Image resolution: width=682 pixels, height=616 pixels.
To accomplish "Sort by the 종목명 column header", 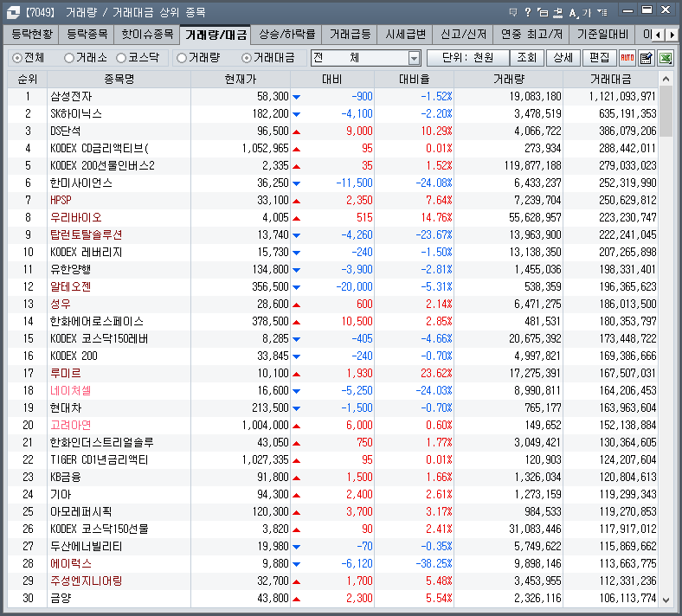I will click(119, 79).
